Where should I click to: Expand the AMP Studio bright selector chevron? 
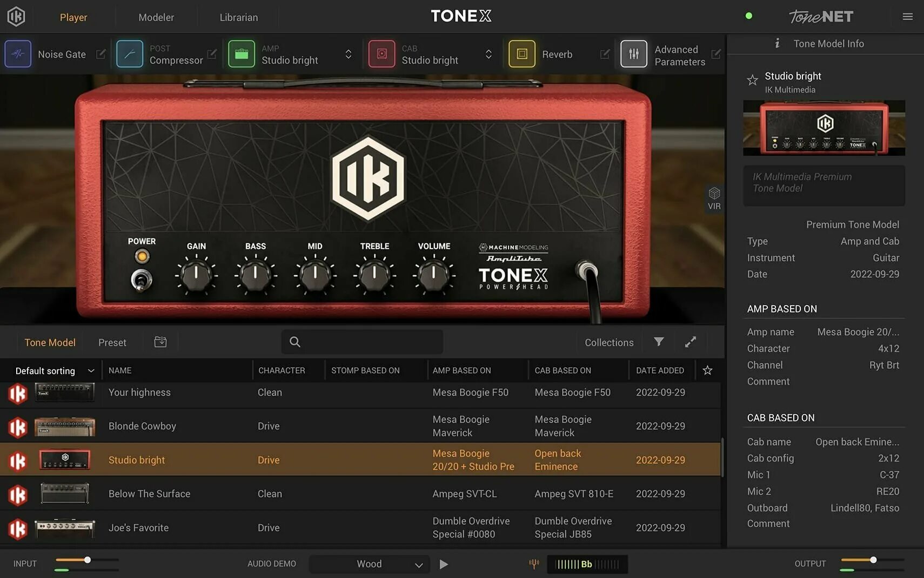pyautogui.click(x=347, y=54)
